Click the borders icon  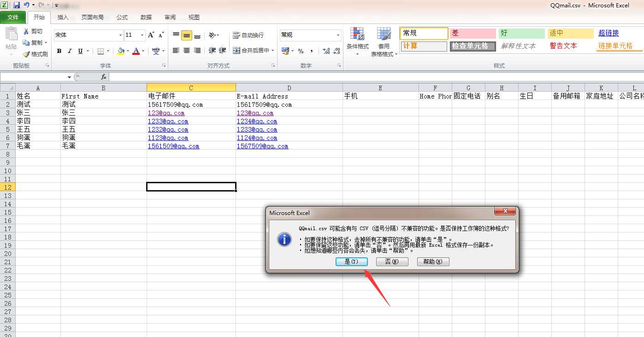click(x=100, y=51)
